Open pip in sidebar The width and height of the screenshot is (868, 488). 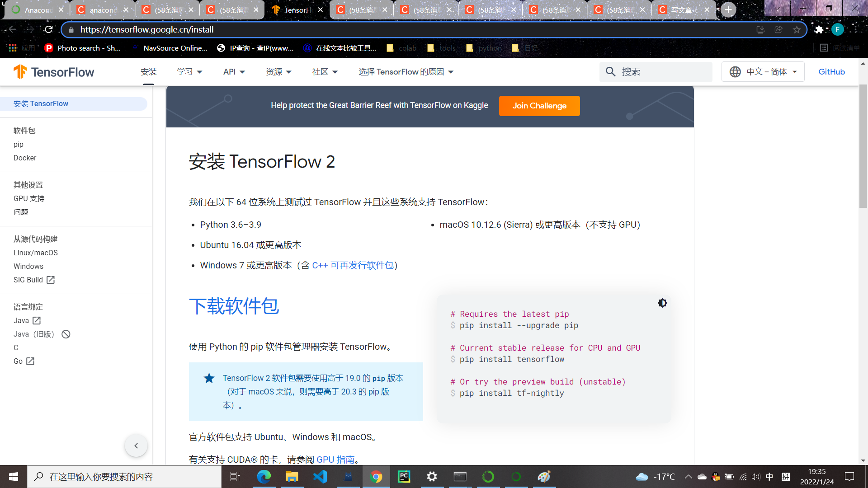pos(19,145)
